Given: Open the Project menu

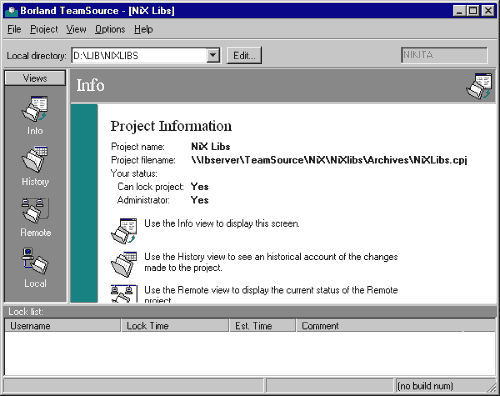Looking at the screenshot, I should click(44, 29).
